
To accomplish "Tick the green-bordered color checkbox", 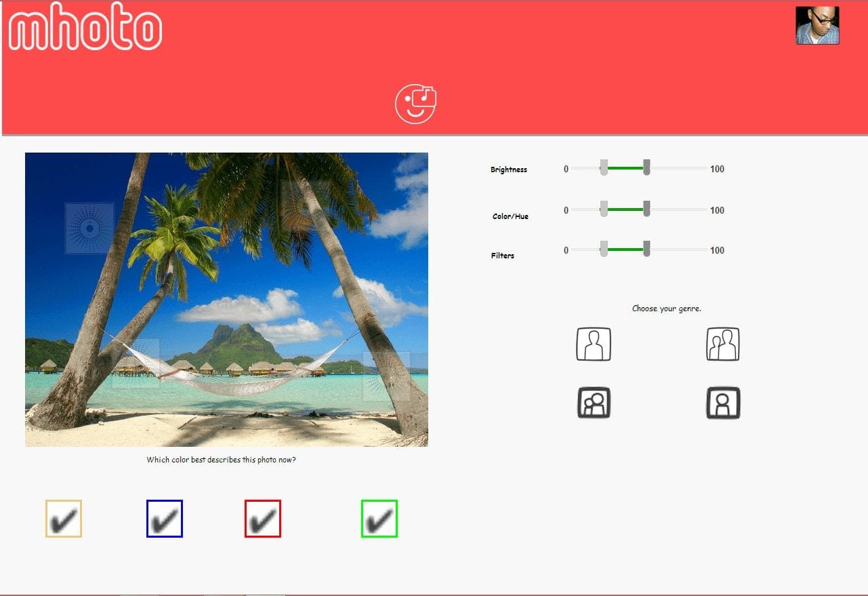I will (x=379, y=519).
